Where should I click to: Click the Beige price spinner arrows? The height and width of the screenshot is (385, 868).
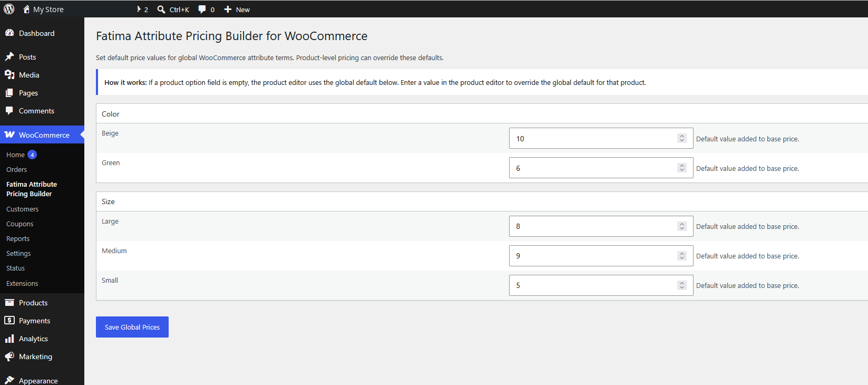pos(682,138)
